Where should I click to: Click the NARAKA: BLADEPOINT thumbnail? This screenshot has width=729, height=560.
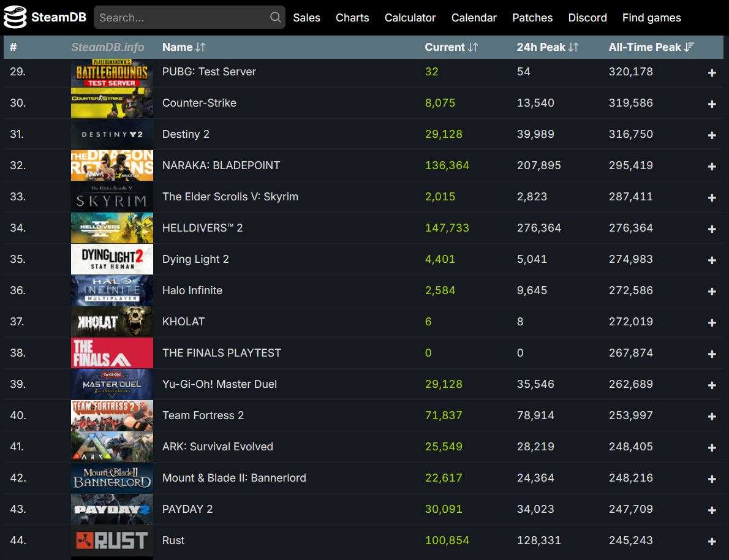[x=112, y=165]
